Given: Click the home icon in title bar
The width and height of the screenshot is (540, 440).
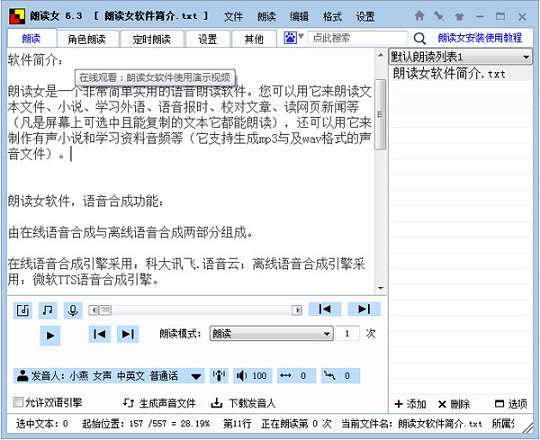Looking at the screenshot, I should click(x=419, y=16).
